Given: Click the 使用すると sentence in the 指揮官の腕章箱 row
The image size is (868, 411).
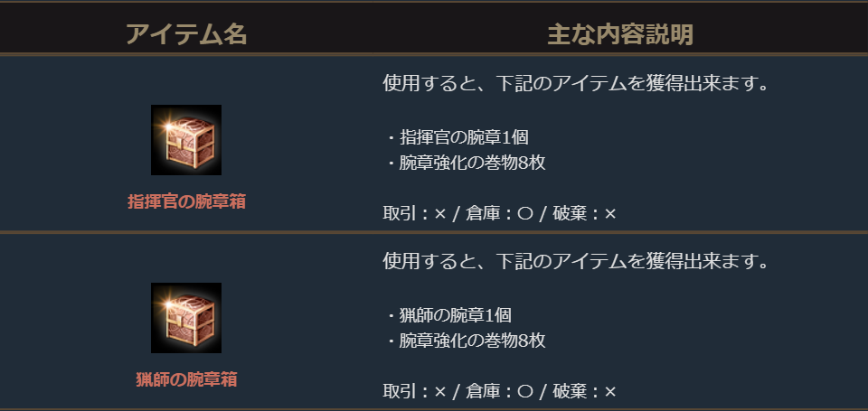Looking at the screenshot, I should pos(576,85).
